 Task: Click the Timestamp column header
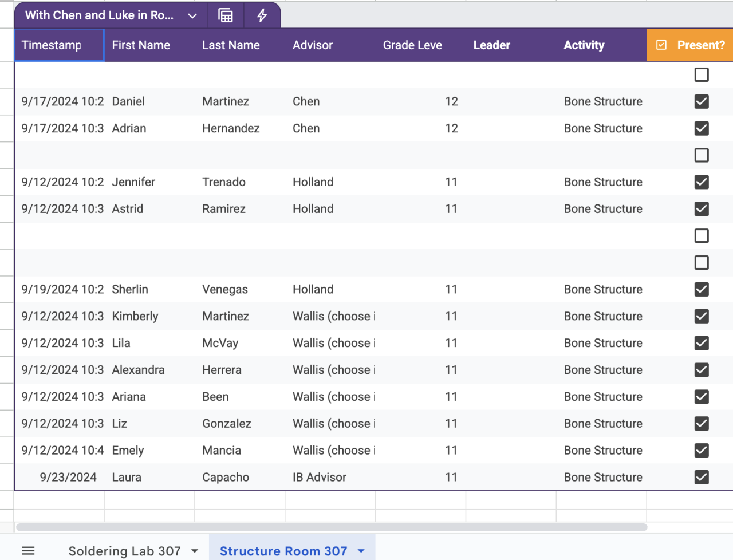[52, 45]
